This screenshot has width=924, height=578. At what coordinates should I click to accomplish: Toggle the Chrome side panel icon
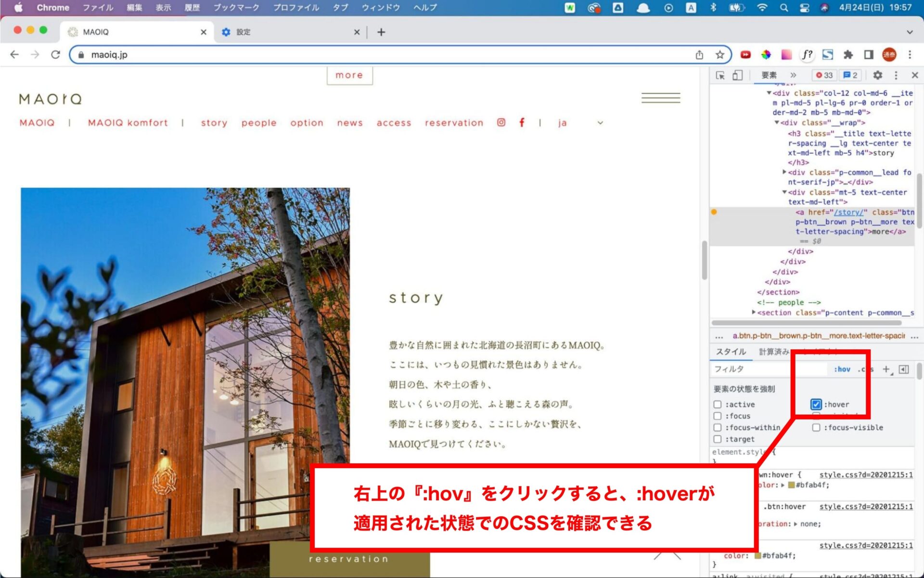tap(869, 54)
